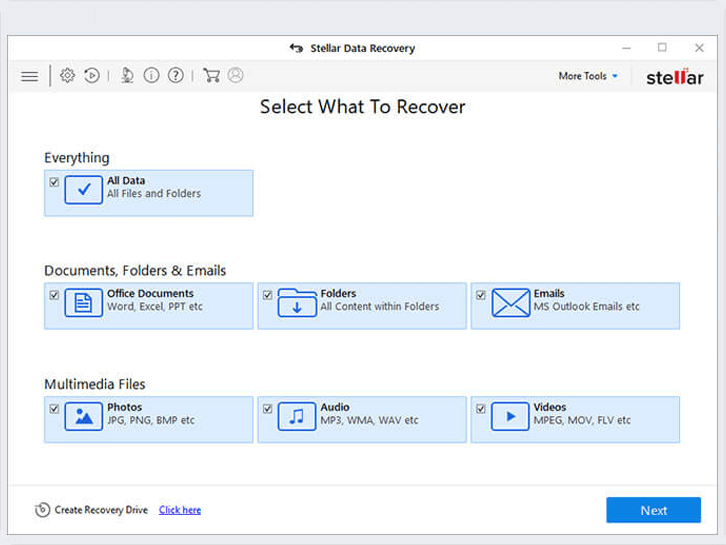Image resolution: width=726 pixels, height=545 pixels.
Task: Maximize the Stellar Data Recovery window
Action: [x=663, y=48]
